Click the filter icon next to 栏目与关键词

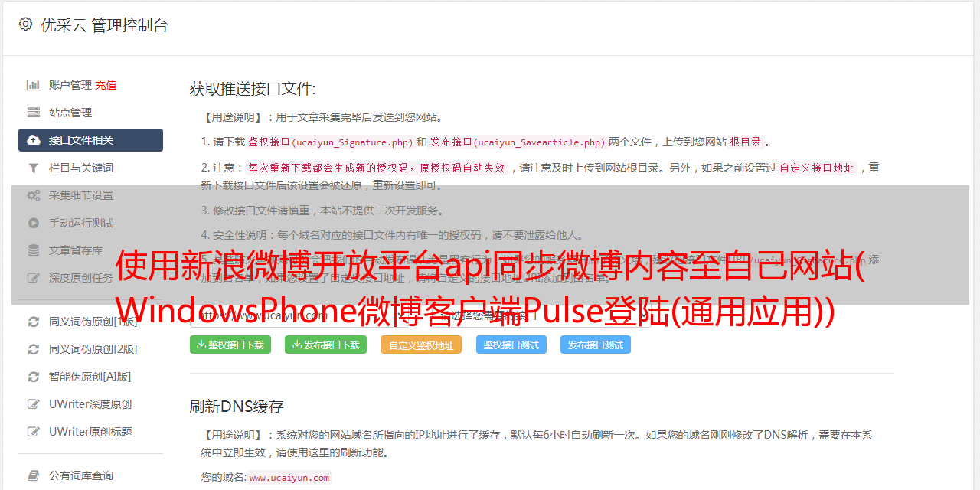coord(34,168)
